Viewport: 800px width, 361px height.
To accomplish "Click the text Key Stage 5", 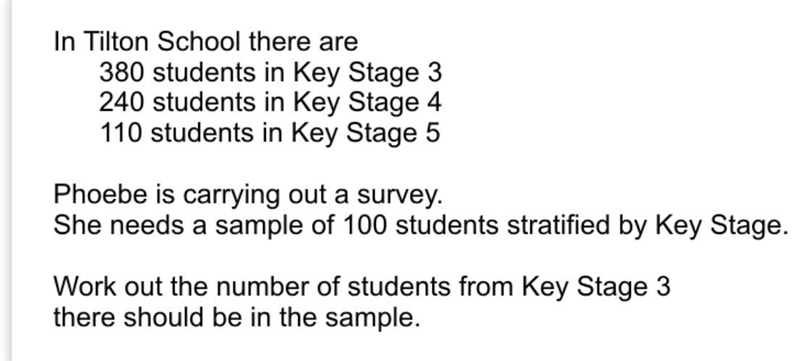I will pyautogui.click(x=366, y=134).
